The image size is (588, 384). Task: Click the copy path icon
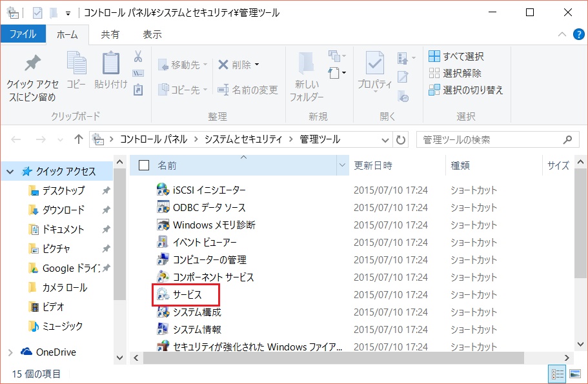coord(138,73)
